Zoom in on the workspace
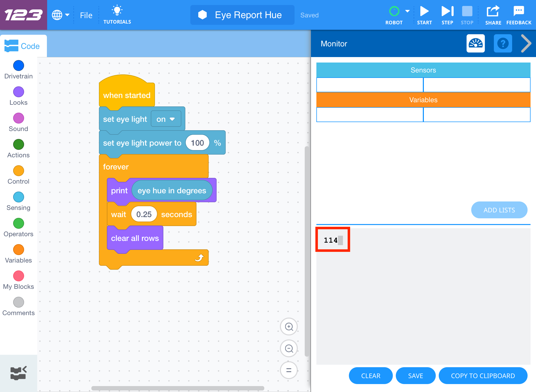The width and height of the screenshot is (536, 392). (x=289, y=327)
